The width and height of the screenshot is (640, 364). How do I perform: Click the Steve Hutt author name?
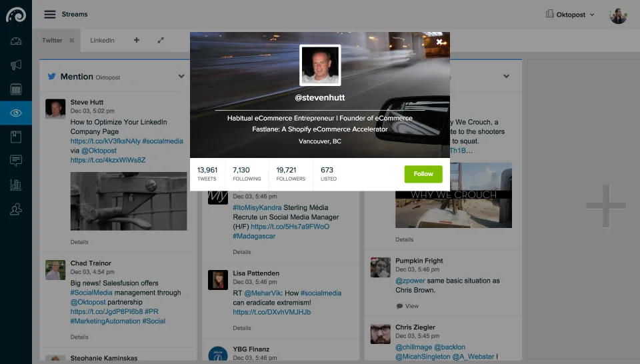[87, 102]
